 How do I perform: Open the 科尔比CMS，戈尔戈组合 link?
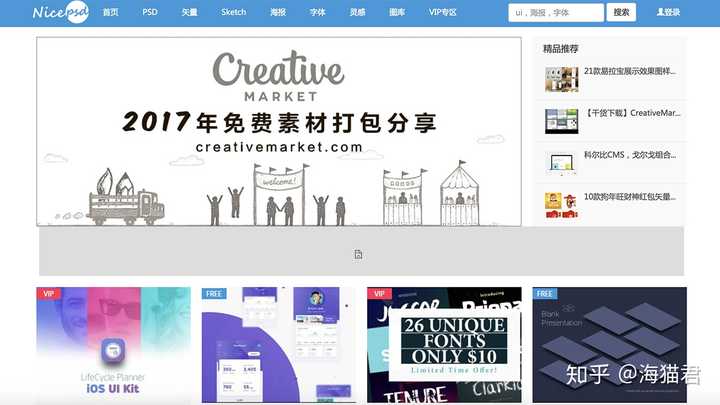point(630,155)
